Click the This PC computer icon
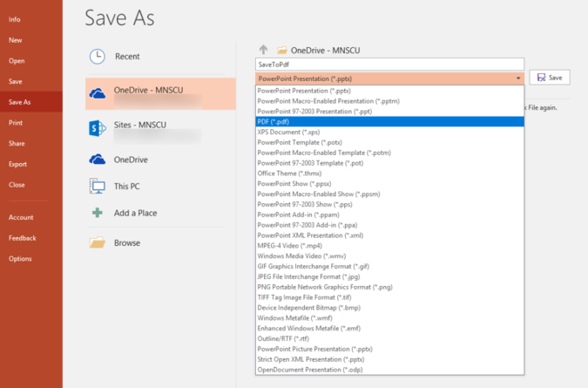 pyautogui.click(x=98, y=187)
